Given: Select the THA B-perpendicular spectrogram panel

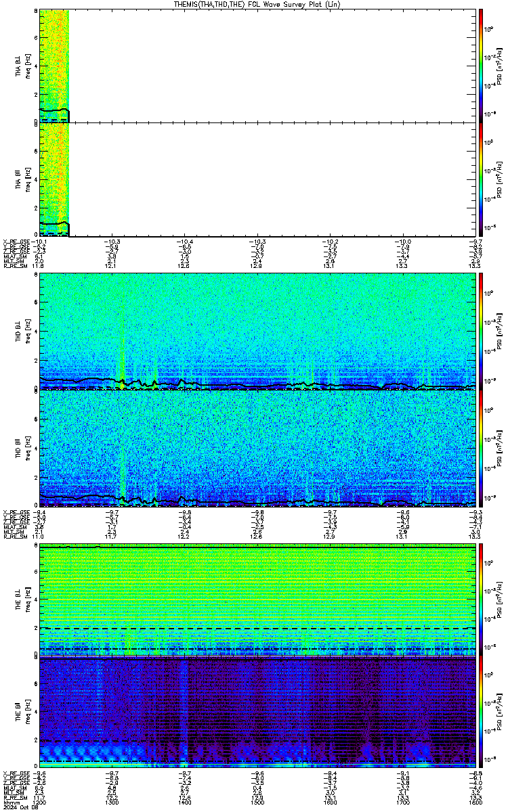Looking at the screenshot, I should point(256,66).
